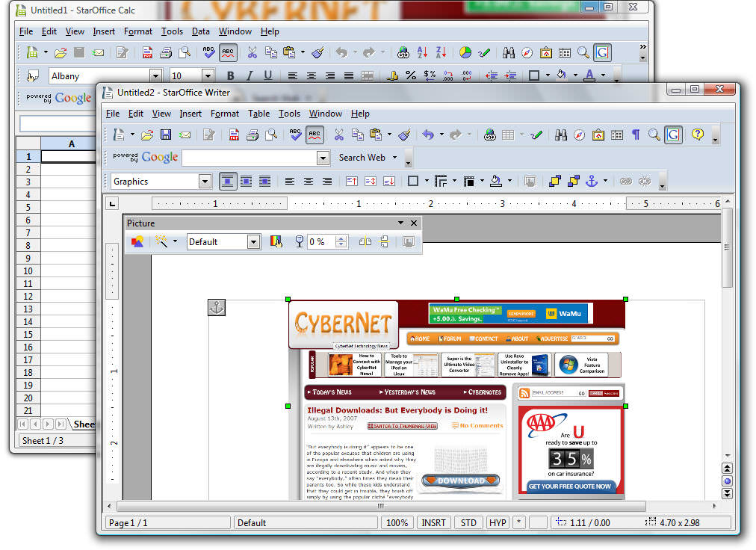Bring the graphic to front in Writer
This screenshot has height=550, width=756.
(x=555, y=182)
